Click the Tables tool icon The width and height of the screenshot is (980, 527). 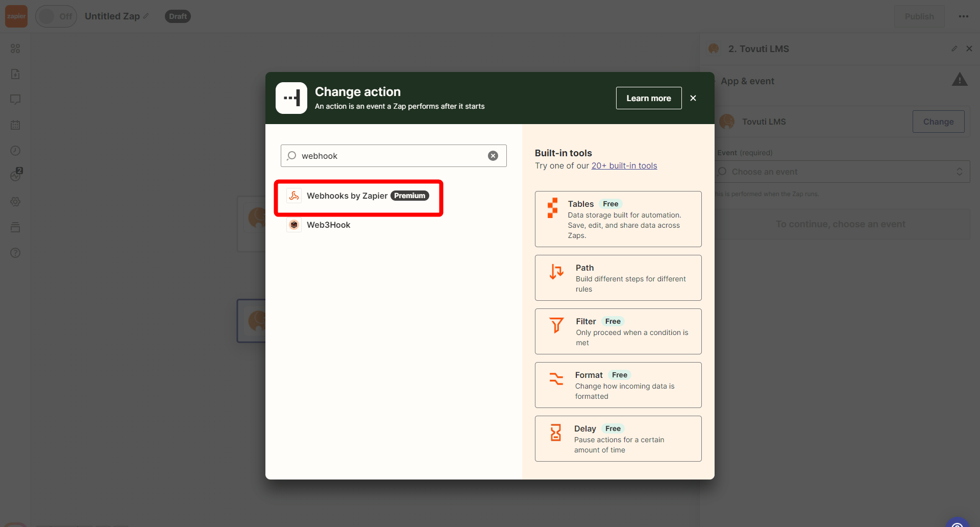coord(553,208)
